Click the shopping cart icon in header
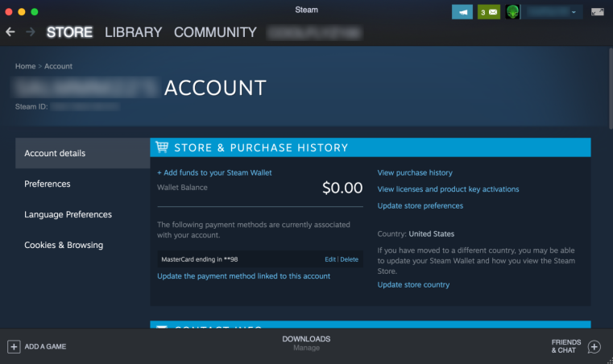The width and height of the screenshot is (613, 364). (162, 147)
